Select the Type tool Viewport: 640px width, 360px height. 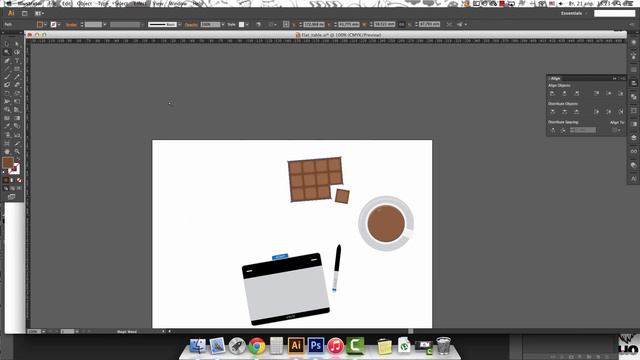click(17, 60)
